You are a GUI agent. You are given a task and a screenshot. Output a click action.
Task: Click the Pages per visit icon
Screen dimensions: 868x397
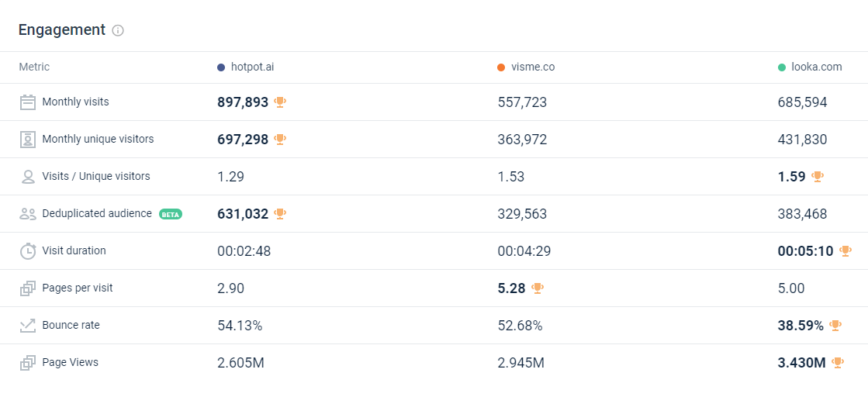[x=28, y=288]
